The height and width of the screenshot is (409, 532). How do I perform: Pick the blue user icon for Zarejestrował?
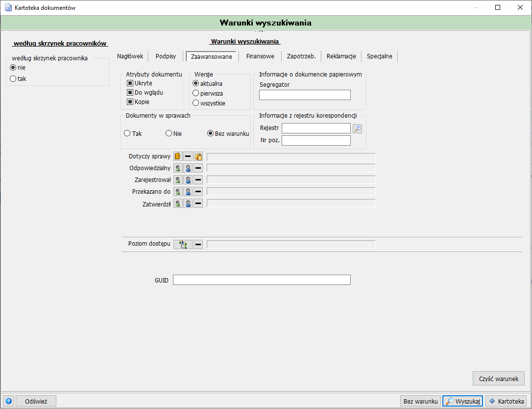(188, 179)
